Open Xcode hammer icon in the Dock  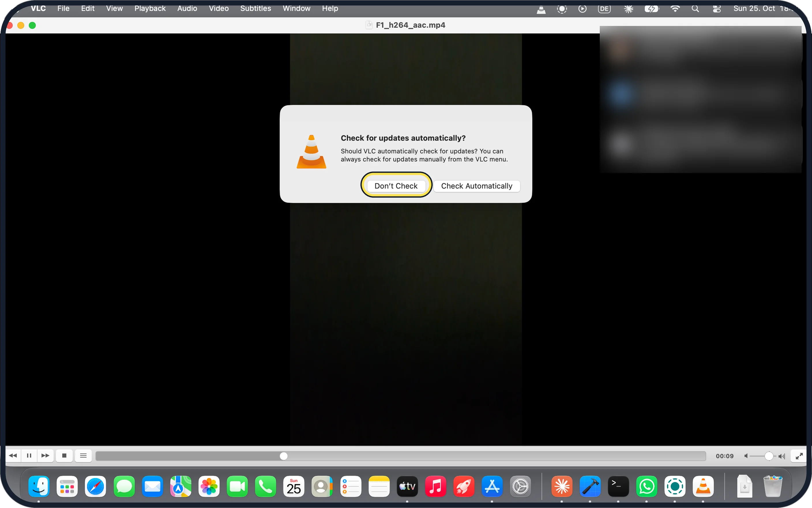(590, 486)
